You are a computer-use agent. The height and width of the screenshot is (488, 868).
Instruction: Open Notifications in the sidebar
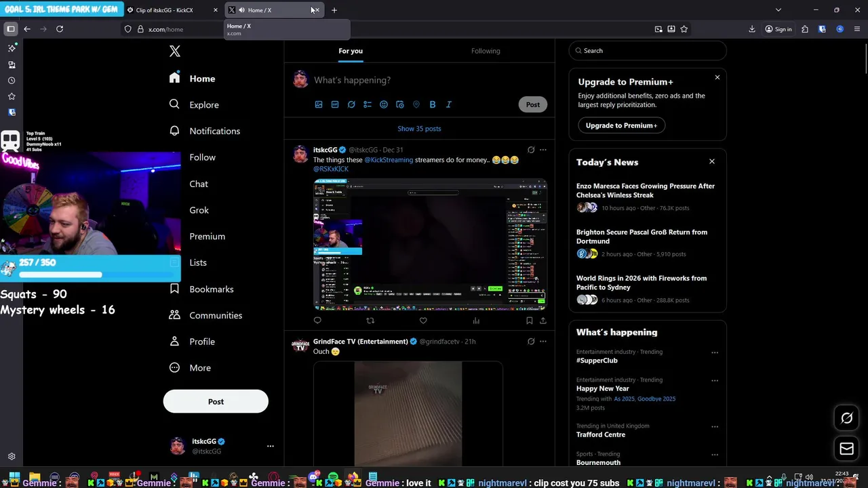coord(205,131)
